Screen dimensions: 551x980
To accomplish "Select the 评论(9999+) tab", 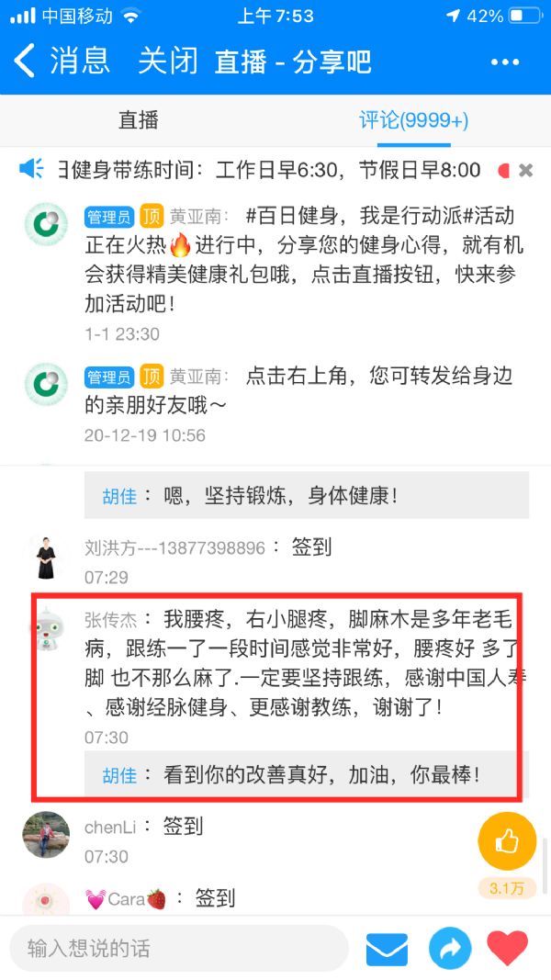I will point(413,120).
